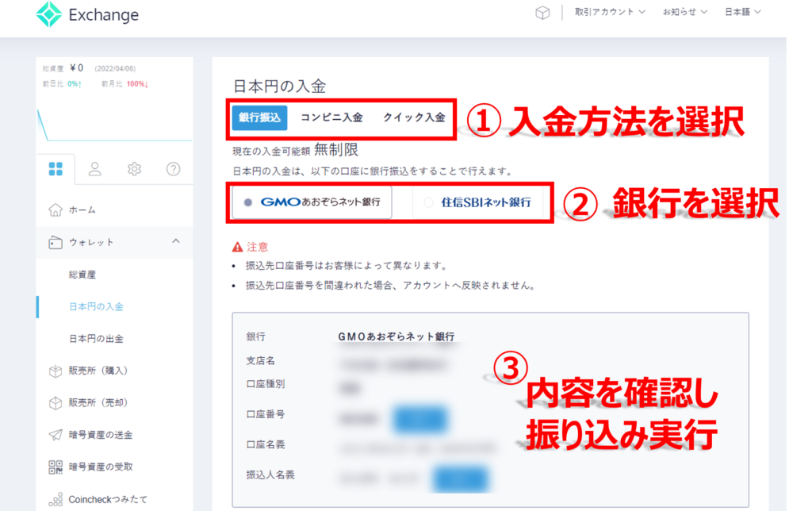Click the paper plane icon for 暗号資産の送金

tap(56, 435)
